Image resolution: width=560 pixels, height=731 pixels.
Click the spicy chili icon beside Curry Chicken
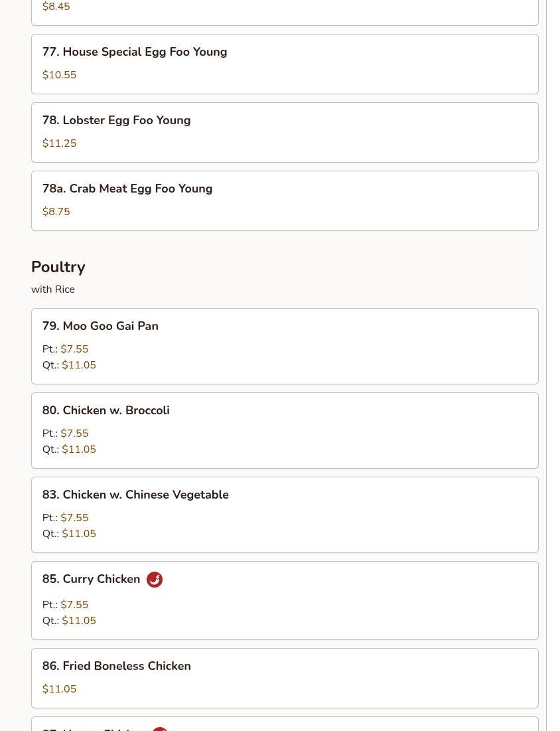tap(155, 580)
